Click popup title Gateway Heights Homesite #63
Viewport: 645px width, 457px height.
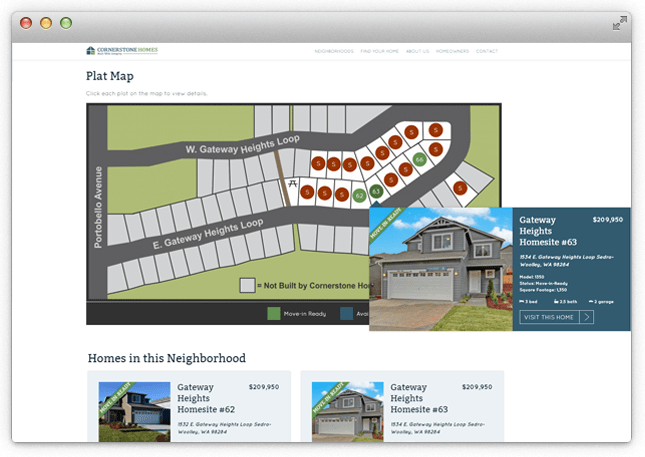548,231
